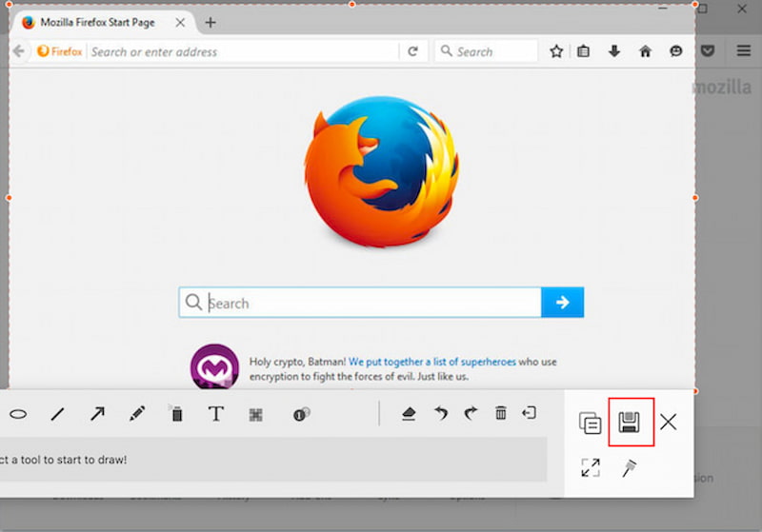This screenshot has height=532, width=762.
Task: Bookmark this page with star icon
Action: (556, 51)
